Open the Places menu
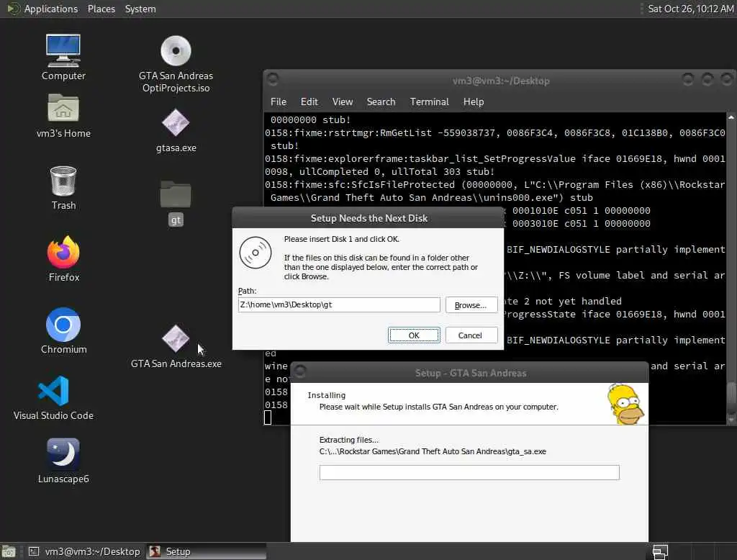 coord(101,9)
